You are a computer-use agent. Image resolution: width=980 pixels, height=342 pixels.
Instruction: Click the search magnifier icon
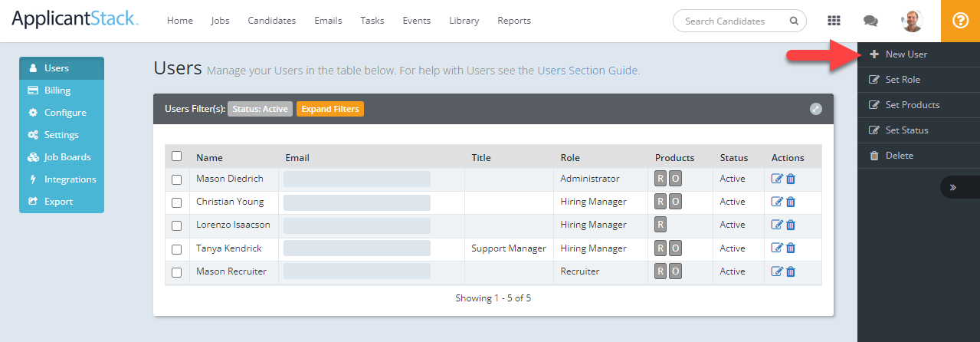click(793, 21)
